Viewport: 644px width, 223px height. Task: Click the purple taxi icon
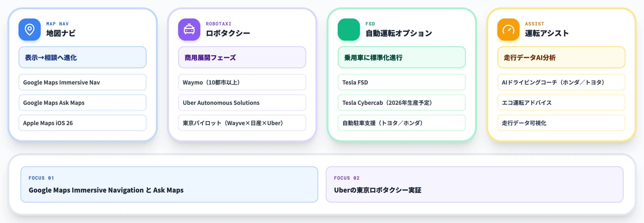[189, 30]
